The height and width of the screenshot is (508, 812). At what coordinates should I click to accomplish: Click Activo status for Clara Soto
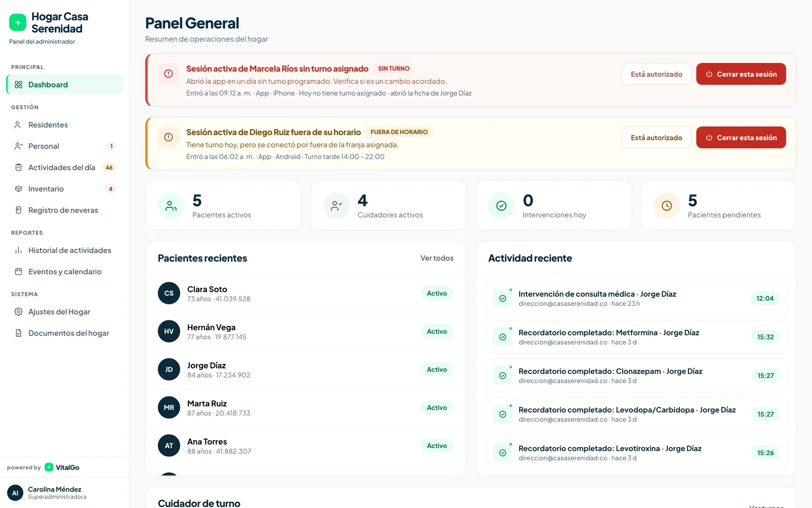pos(437,293)
